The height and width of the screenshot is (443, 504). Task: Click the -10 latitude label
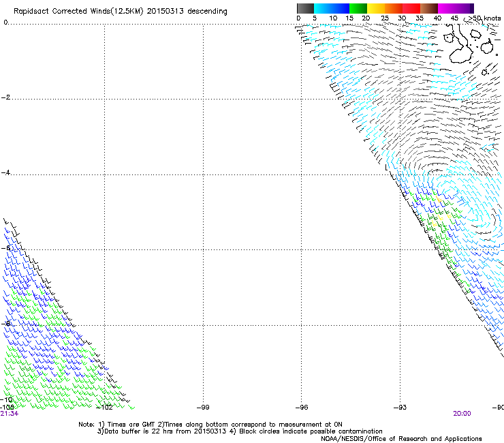6,399
